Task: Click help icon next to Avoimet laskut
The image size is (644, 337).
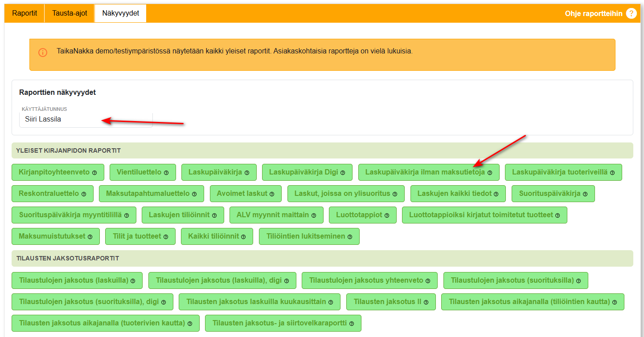Action: pos(272,194)
